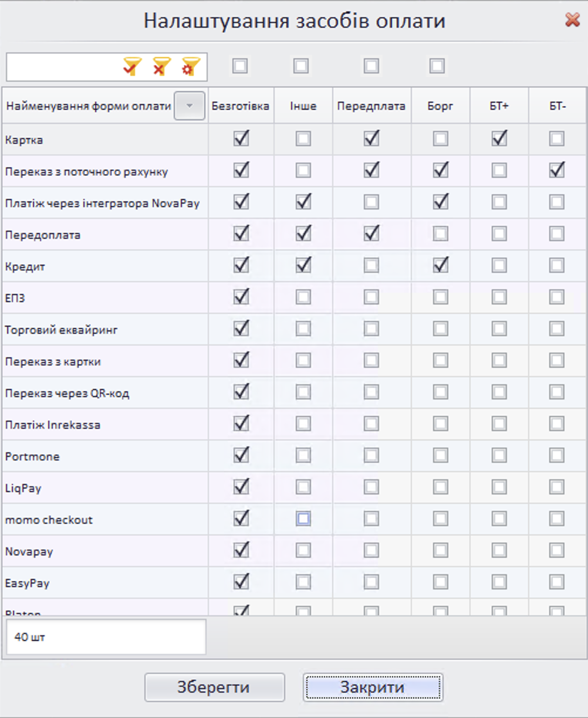Enable Інше for the momo checkout row
Viewport: 588px width, 718px height.
pyautogui.click(x=303, y=519)
